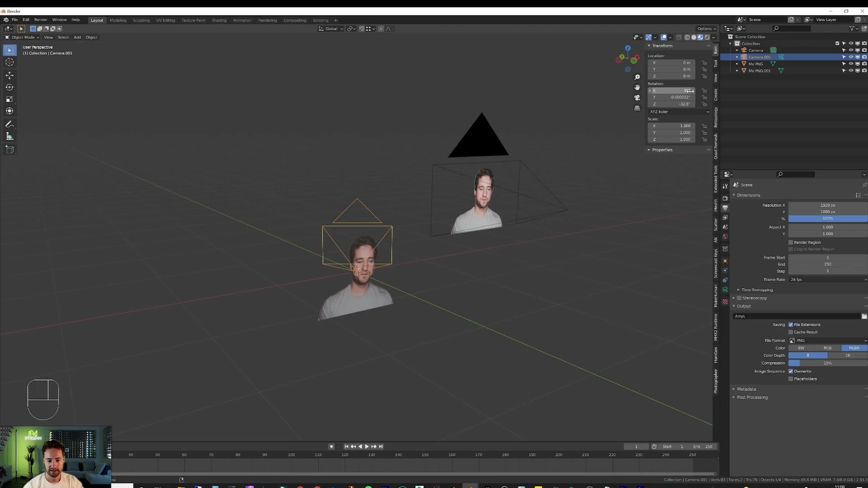The height and width of the screenshot is (488, 868).
Task: Toggle X-ray mode icon
Action: [679, 38]
